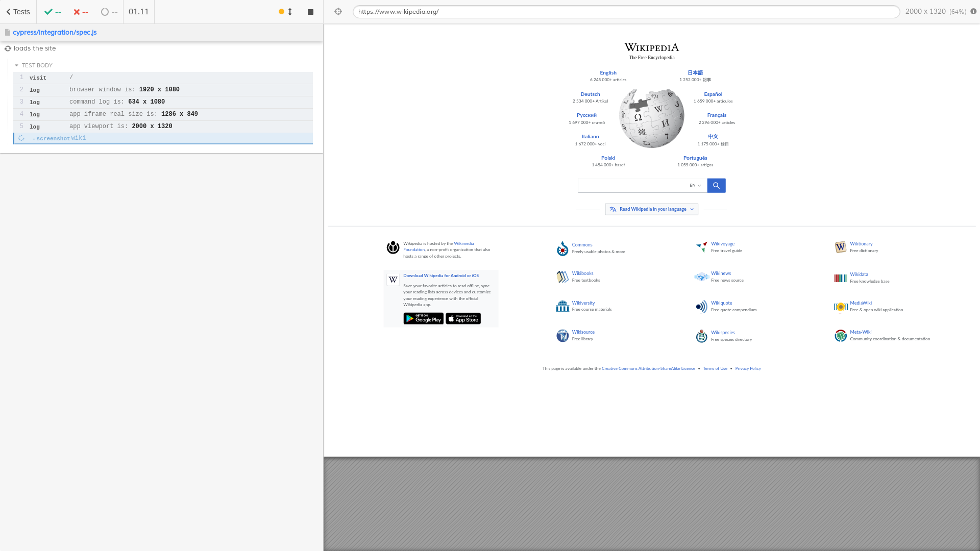
Task: Expand Read Wikipedia in your language
Action: click(x=651, y=209)
